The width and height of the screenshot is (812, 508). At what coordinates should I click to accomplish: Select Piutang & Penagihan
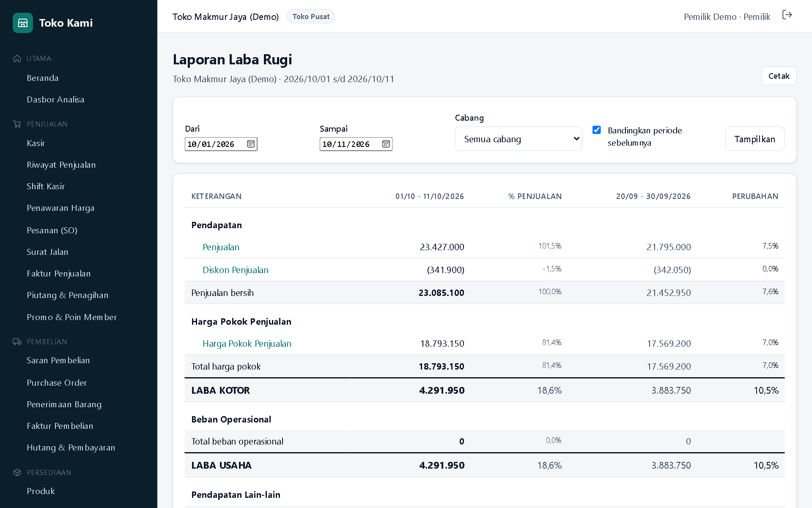(x=68, y=295)
